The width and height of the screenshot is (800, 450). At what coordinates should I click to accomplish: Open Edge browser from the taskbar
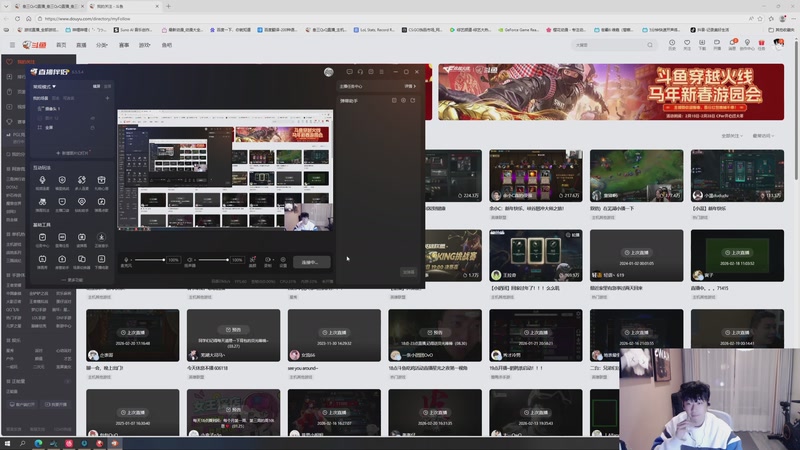[x=38, y=443]
